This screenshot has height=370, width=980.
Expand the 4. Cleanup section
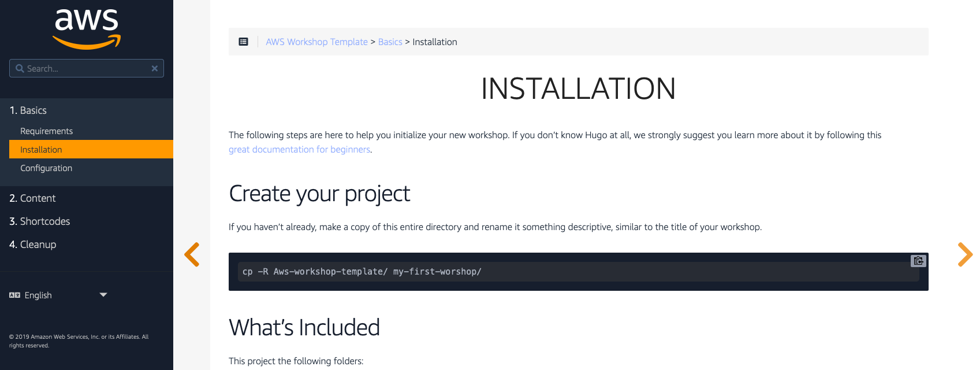(33, 245)
